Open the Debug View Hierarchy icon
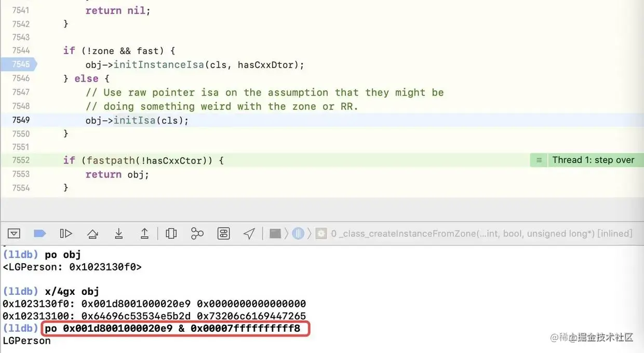Image resolution: width=644 pixels, height=353 pixels. tap(171, 234)
